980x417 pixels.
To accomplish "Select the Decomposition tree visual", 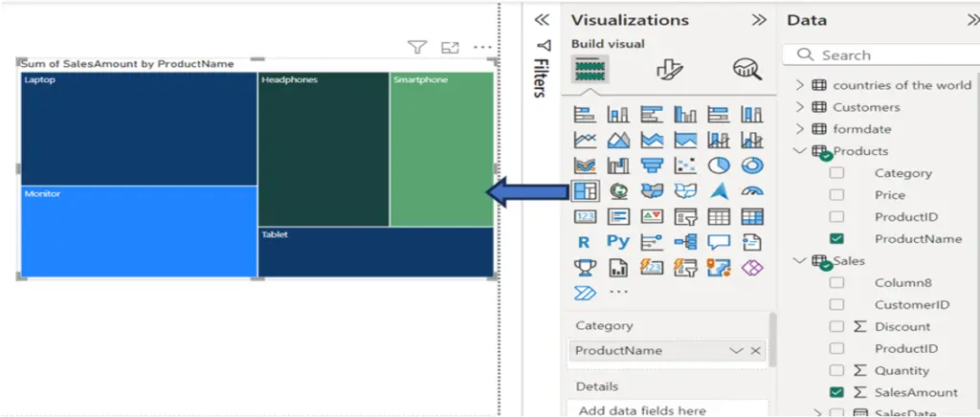I will click(685, 242).
